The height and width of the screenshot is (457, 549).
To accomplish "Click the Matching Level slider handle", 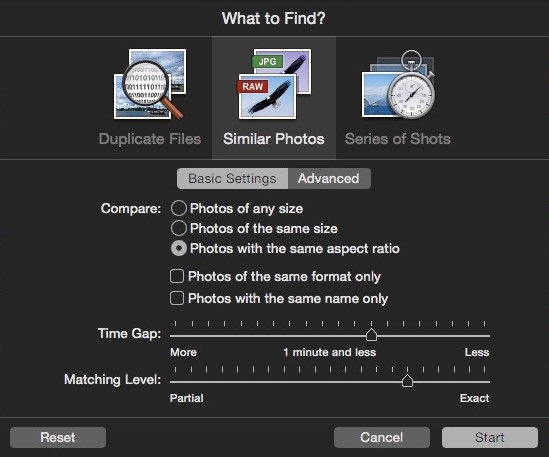I will click(407, 381).
